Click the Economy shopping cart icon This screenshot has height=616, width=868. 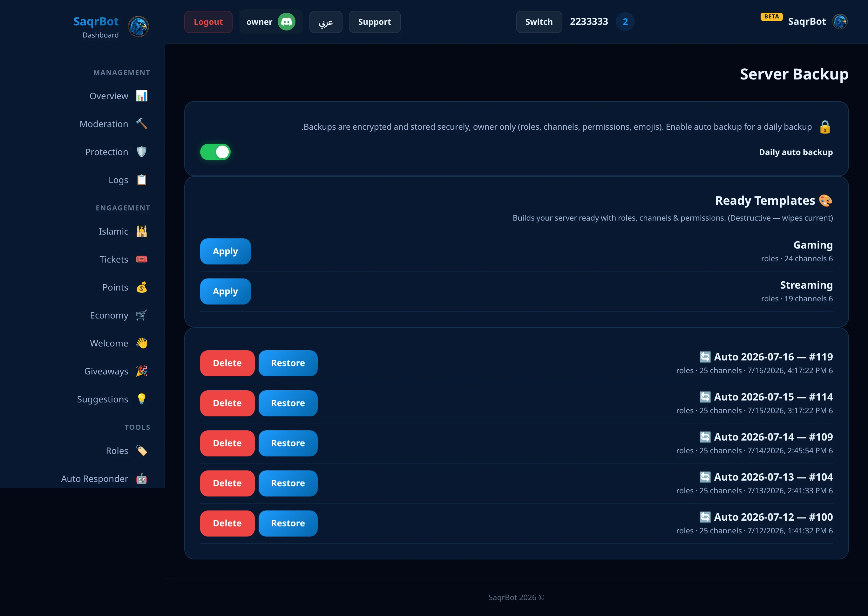142,315
